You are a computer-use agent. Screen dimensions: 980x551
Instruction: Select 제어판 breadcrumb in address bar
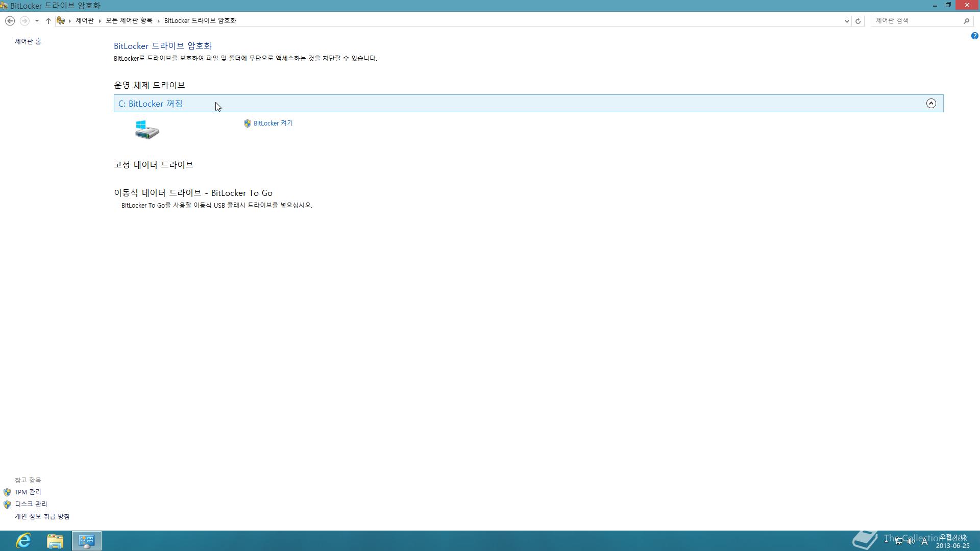point(85,20)
